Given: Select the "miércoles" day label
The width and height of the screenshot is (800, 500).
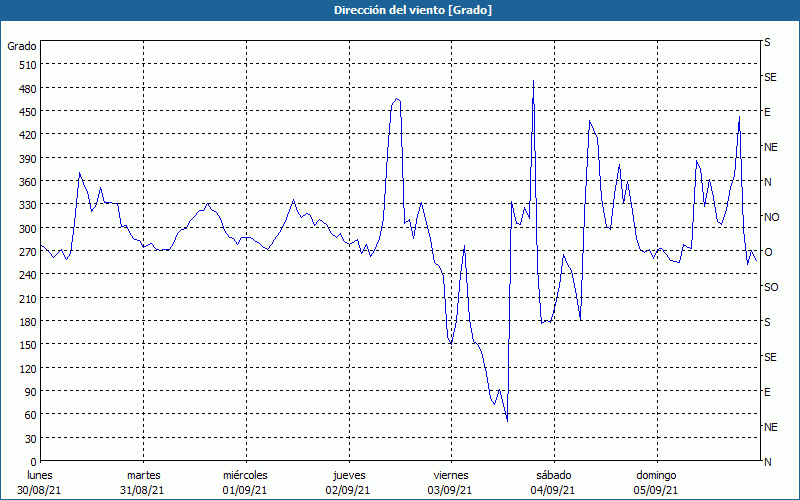Looking at the screenshot, I should (245, 475).
